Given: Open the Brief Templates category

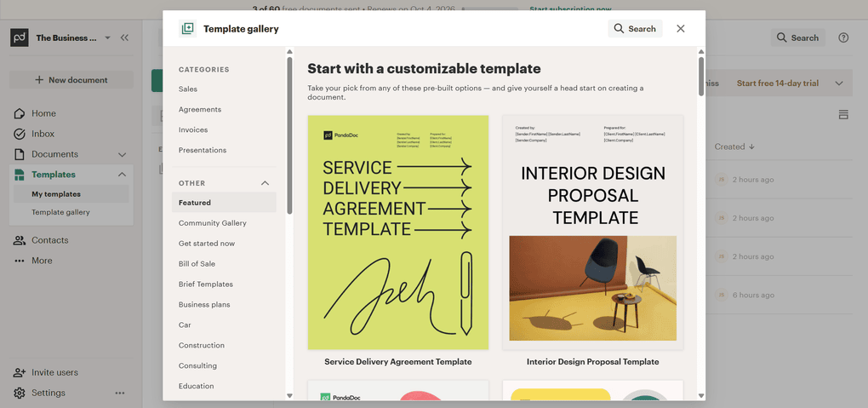Looking at the screenshot, I should [206, 284].
